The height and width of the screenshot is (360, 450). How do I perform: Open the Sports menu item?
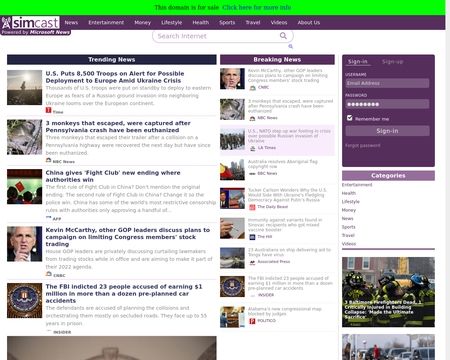[227, 23]
